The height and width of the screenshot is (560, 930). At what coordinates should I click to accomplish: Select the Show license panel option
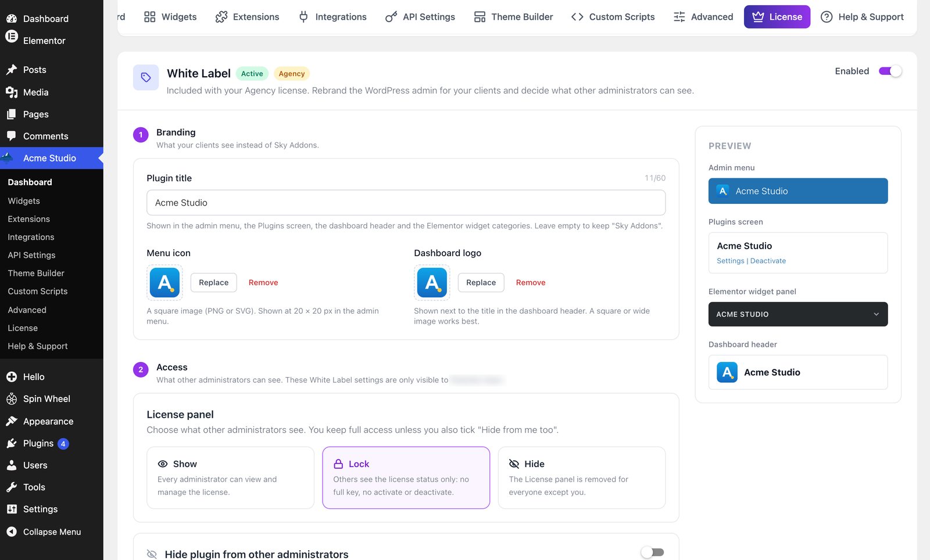230,478
